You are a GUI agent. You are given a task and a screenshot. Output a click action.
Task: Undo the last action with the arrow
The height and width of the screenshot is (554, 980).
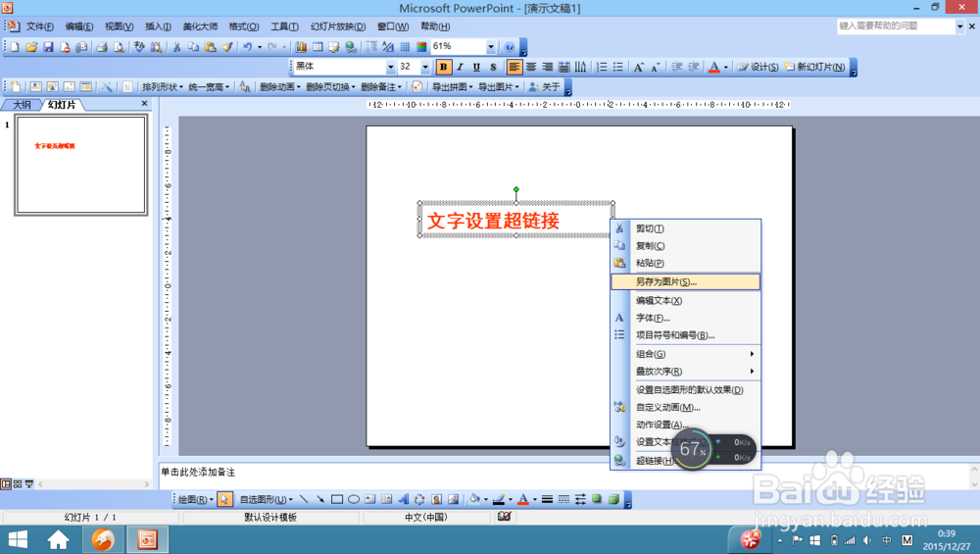click(248, 47)
